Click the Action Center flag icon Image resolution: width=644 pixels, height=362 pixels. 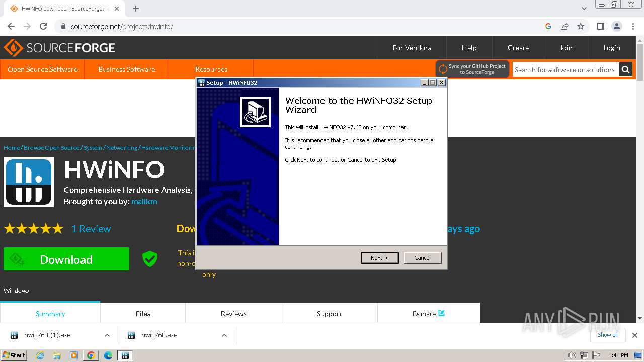[x=596, y=355]
